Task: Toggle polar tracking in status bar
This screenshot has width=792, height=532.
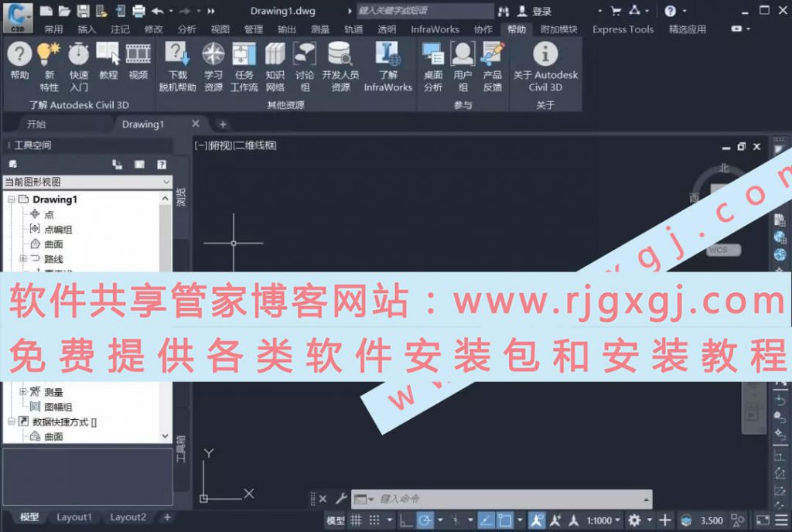Action: point(425,520)
